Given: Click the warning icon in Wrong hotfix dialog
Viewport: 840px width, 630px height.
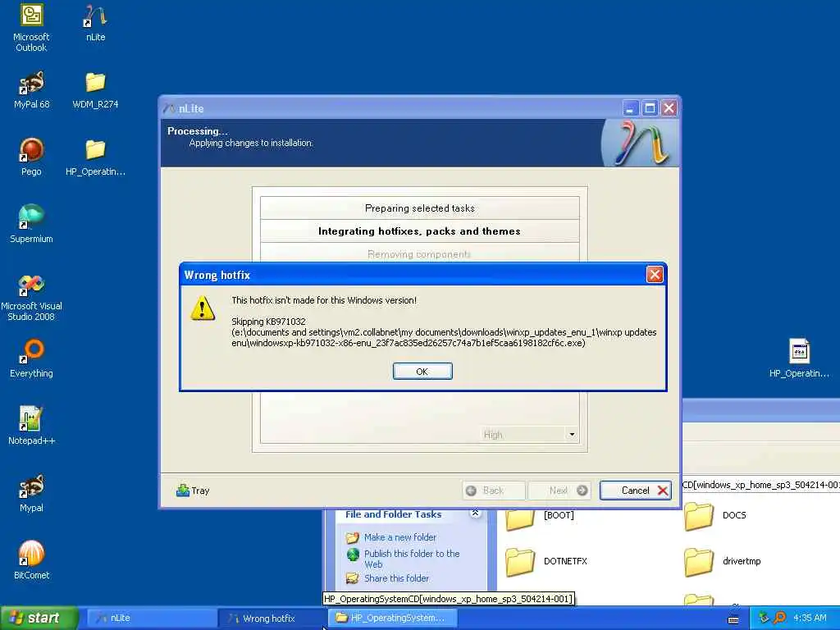Looking at the screenshot, I should tap(203, 308).
